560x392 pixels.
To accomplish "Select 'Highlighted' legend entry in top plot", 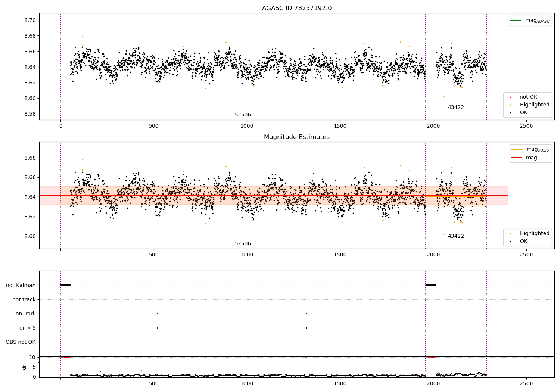I will pyautogui.click(x=534, y=105).
